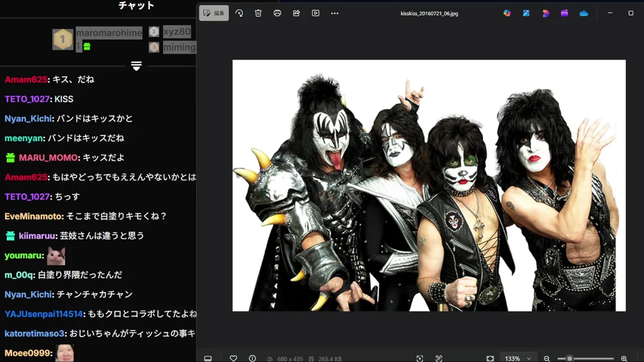Share the photo using the share icon

pyautogui.click(x=296, y=13)
